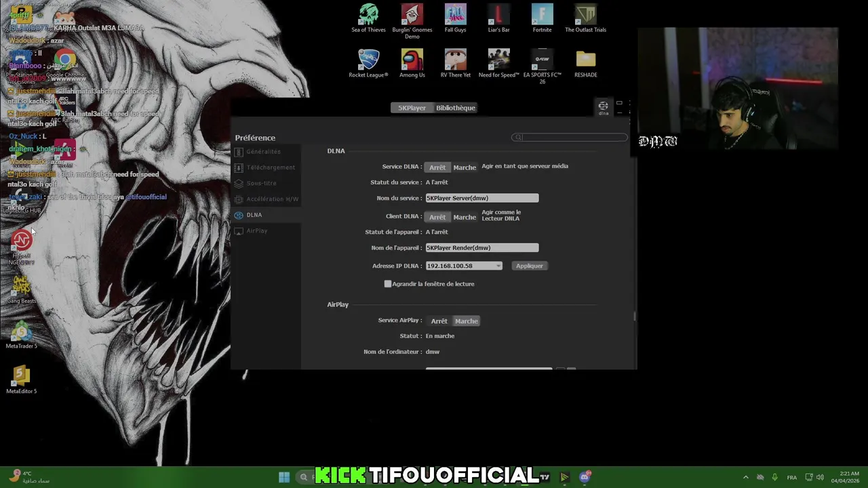Set Service DLNA to Marche

[x=465, y=167]
